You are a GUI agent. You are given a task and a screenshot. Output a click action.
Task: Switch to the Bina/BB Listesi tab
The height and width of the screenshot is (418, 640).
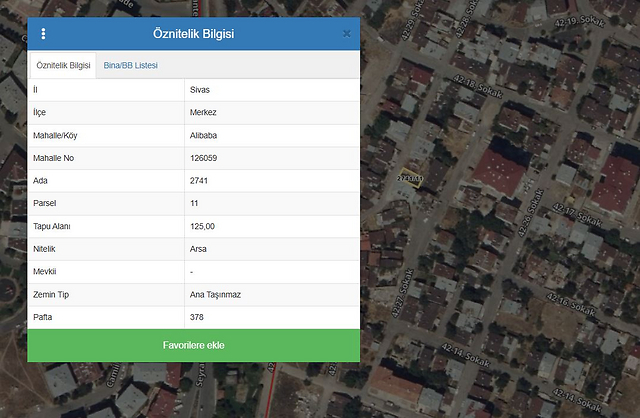(130, 65)
